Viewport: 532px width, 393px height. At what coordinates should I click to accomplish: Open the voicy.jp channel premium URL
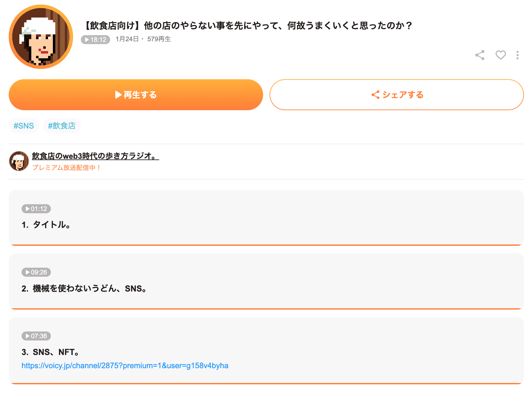click(125, 366)
